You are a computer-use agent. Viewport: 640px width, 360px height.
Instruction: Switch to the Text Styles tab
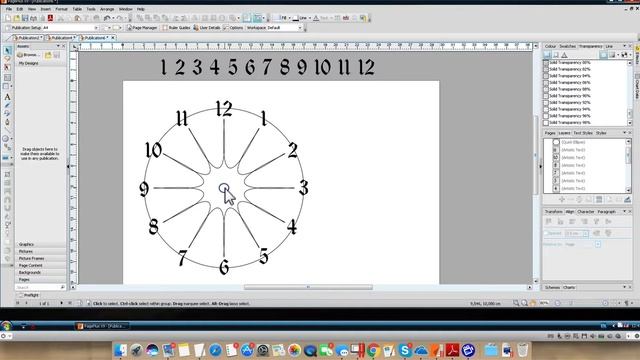click(583, 133)
